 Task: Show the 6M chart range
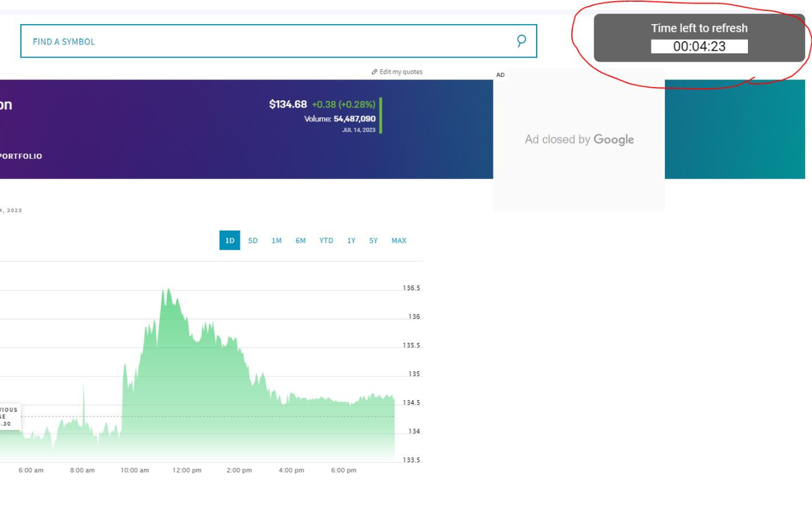pyautogui.click(x=300, y=241)
